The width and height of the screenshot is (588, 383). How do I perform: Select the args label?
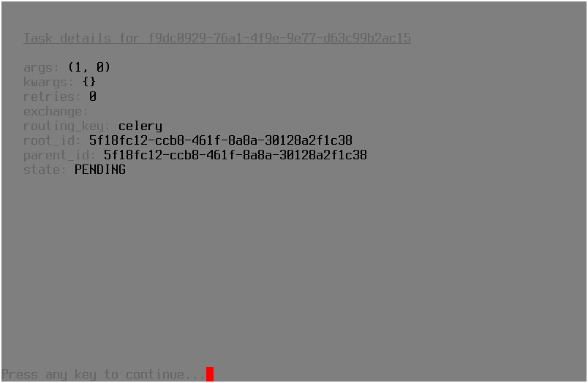pos(41,67)
